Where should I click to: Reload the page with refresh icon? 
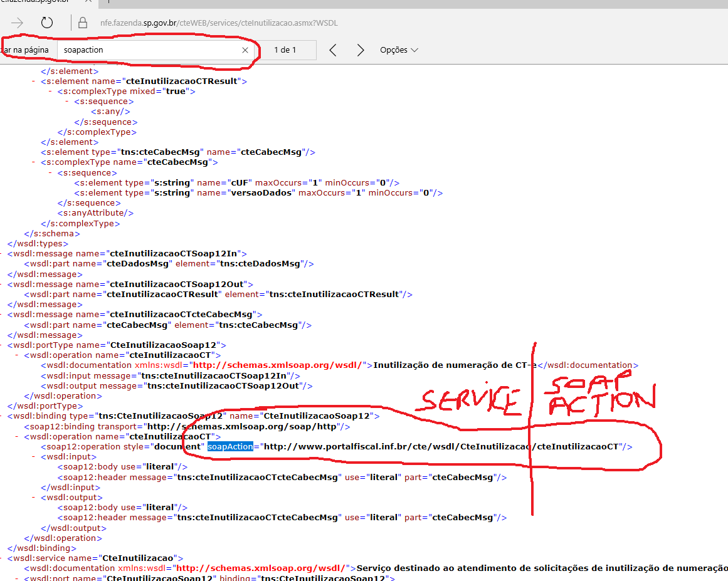tap(47, 23)
